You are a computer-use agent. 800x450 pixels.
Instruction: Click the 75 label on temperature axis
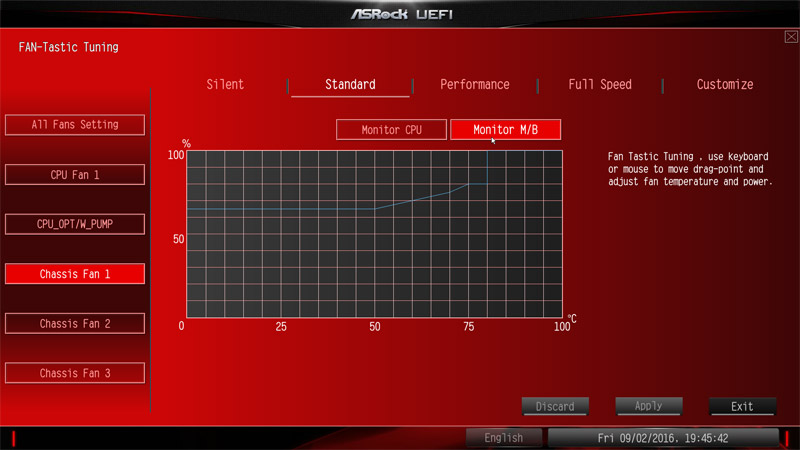point(468,327)
